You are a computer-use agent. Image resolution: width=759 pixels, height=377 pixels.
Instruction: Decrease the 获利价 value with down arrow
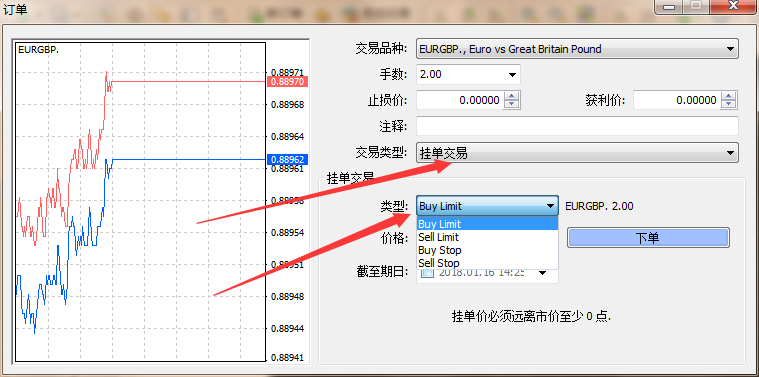tap(729, 105)
